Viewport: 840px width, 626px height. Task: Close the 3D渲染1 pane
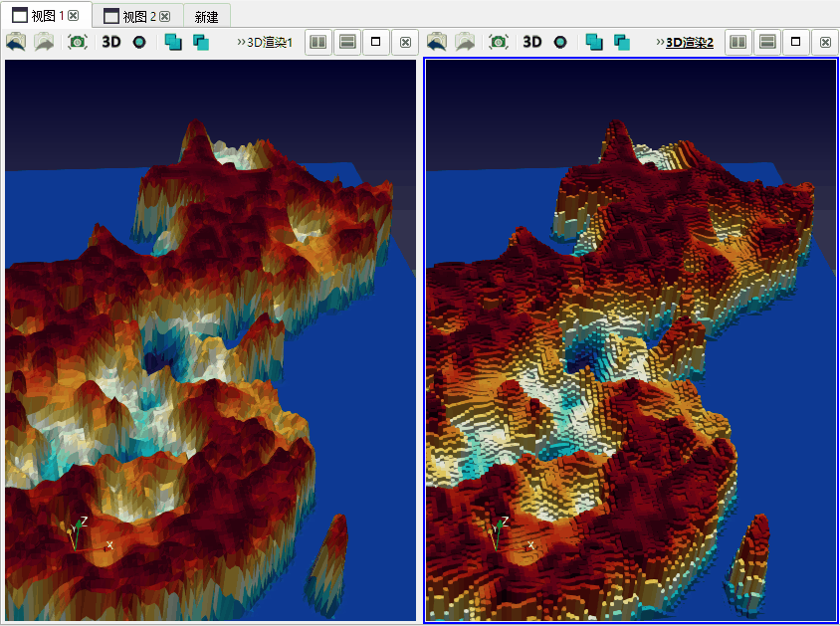coord(405,42)
